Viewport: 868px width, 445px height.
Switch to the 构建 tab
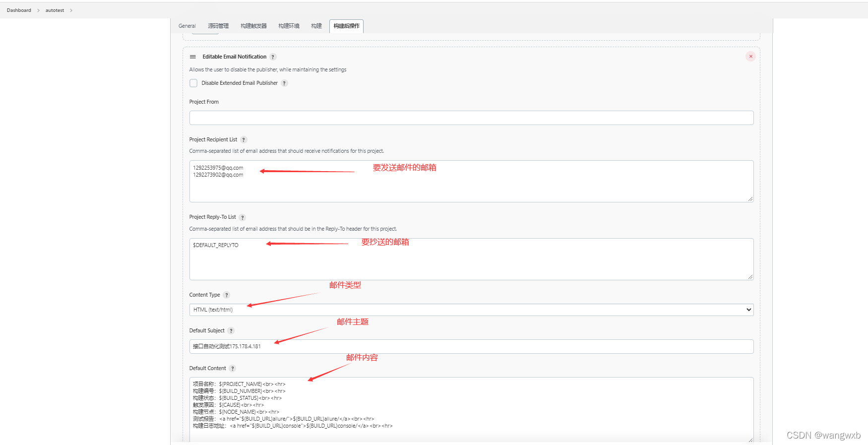(x=316, y=26)
